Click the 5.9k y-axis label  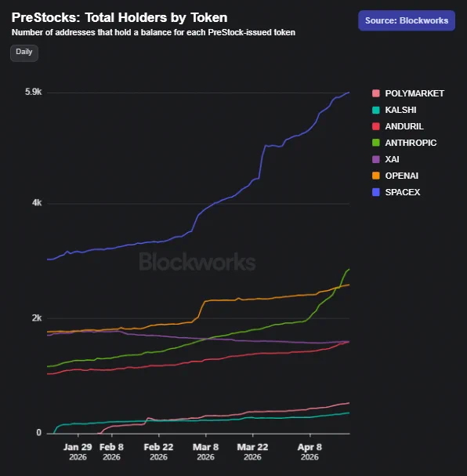pyautogui.click(x=33, y=92)
